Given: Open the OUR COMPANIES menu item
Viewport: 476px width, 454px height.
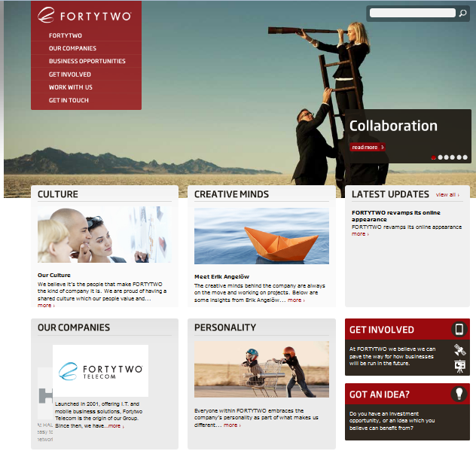Looking at the screenshot, I should pos(72,48).
